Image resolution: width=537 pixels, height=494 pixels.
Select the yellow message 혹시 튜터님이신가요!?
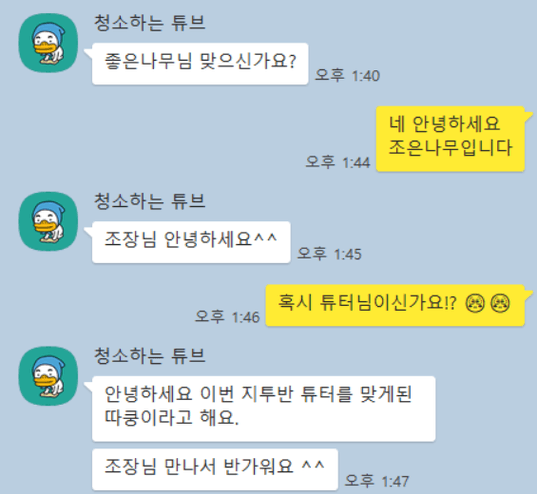pos(395,305)
